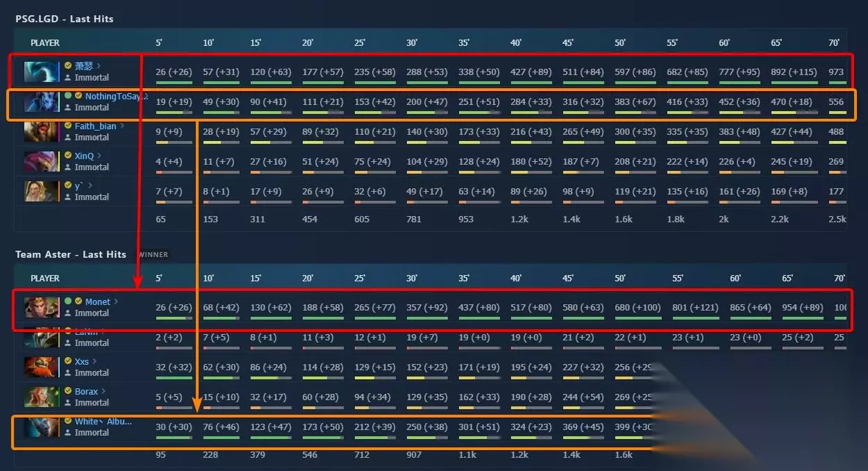Click rank person icon under Faith_bian
868x471 pixels.
(68, 138)
